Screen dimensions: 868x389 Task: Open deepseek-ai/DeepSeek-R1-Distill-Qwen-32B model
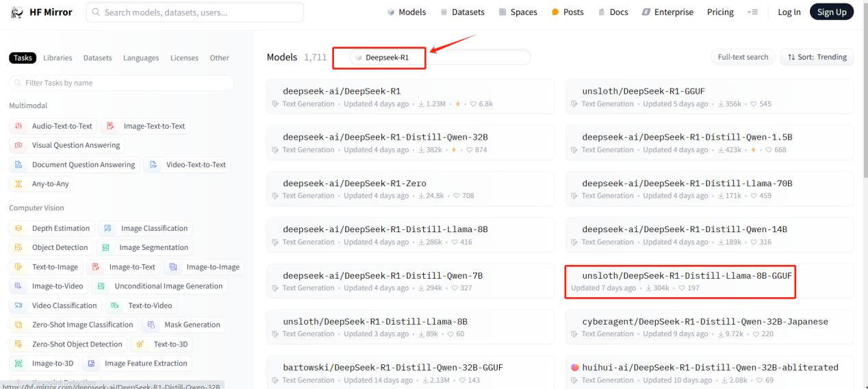coord(411,142)
